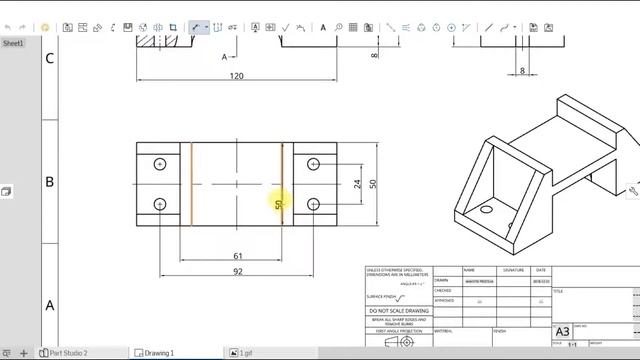Select the point-to-point centerline tool
The image size is (640, 360).
coord(391,27)
